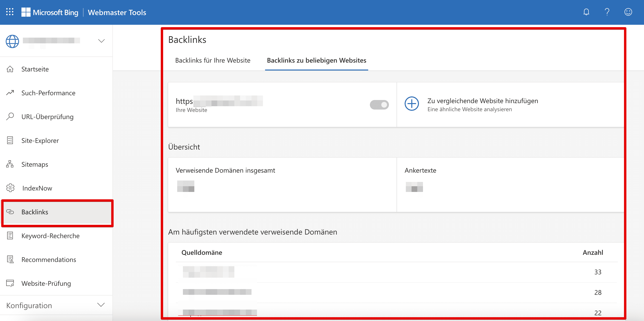Click the globe site icon
This screenshot has width=644, height=321.
tap(12, 41)
